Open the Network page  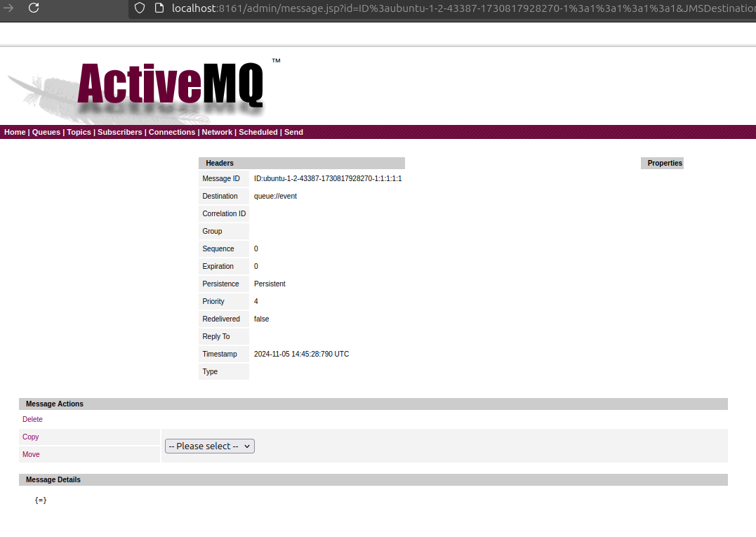pyautogui.click(x=217, y=132)
